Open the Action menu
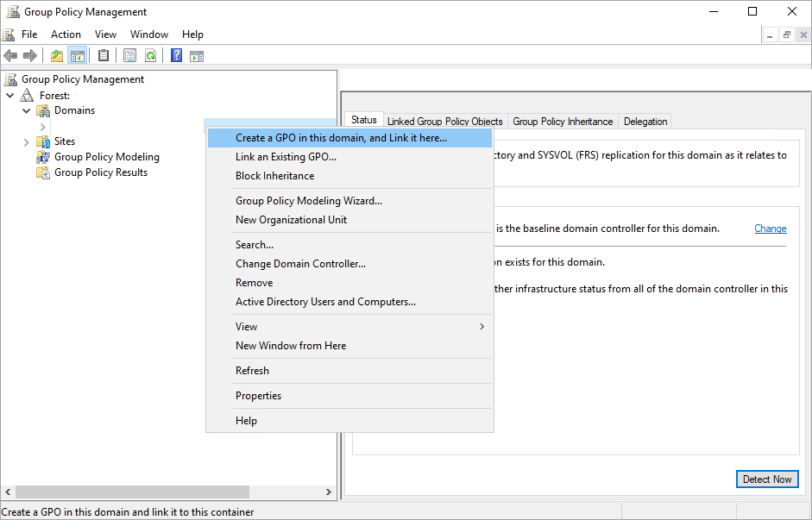812x520 pixels. tap(66, 34)
